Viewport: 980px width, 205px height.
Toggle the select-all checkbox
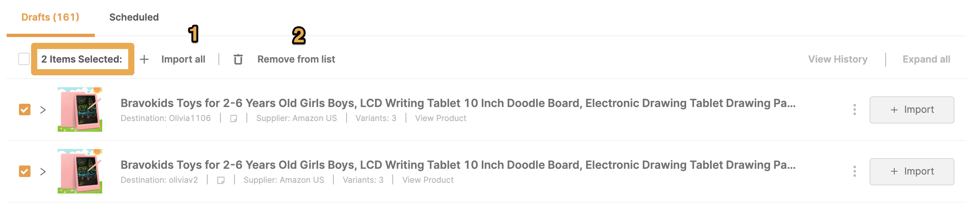coord(24,59)
